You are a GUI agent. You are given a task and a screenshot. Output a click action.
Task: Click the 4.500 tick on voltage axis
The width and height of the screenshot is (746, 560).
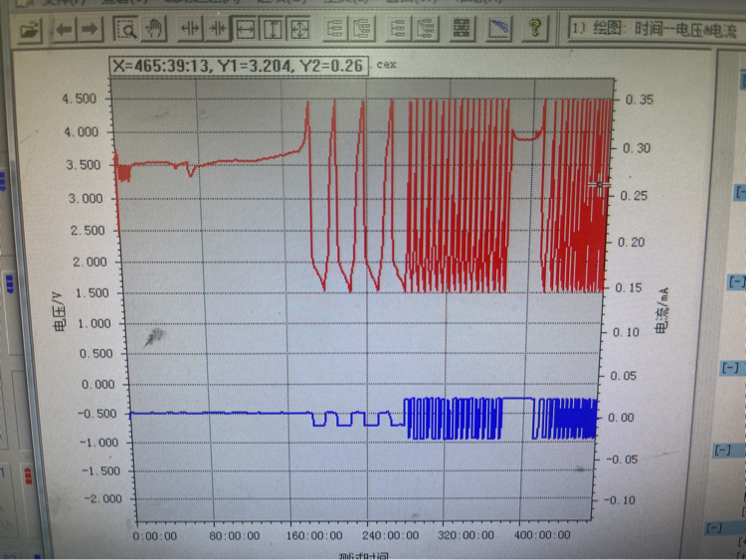click(x=80, y=99)
